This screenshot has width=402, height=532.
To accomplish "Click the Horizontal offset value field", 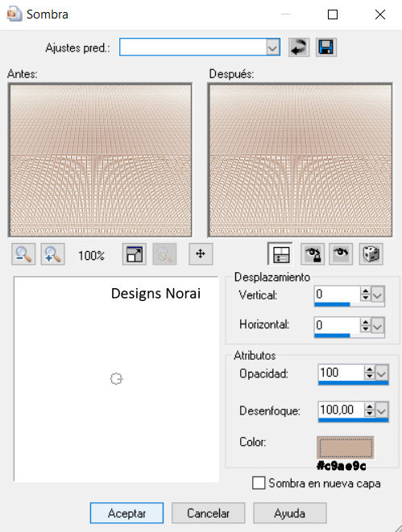I will click(337, 325).
